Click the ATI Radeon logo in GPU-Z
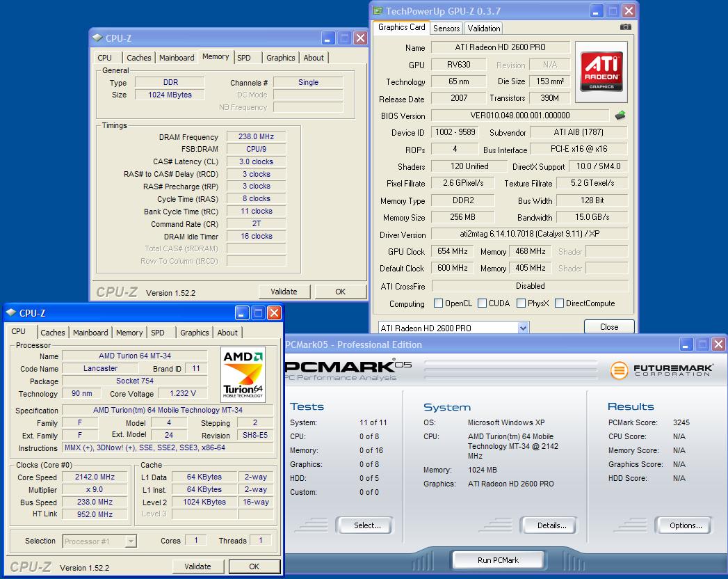The image size is (728, 579). click(x=601, y=72)
